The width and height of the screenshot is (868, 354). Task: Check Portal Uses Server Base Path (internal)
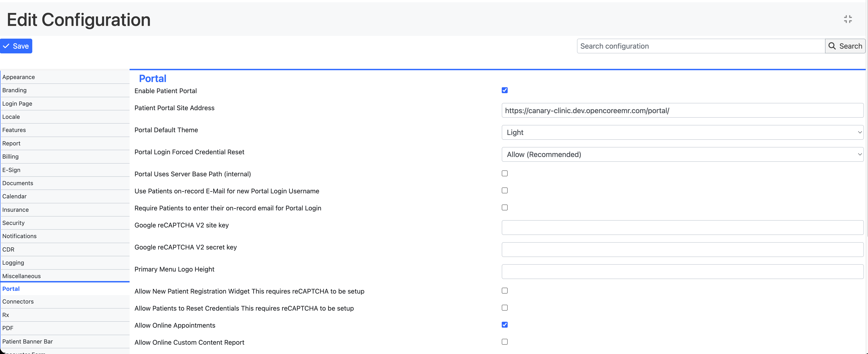click(x=504, y=173)
